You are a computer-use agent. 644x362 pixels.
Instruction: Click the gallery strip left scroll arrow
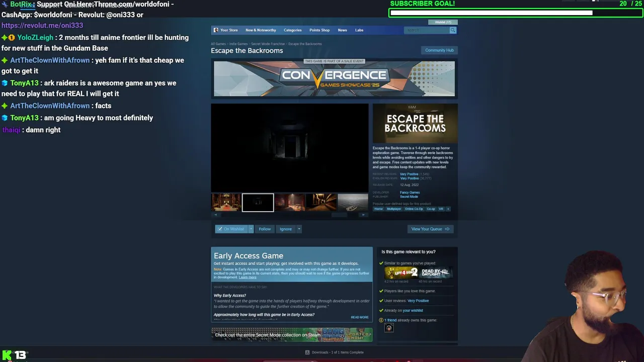point(216,215)
